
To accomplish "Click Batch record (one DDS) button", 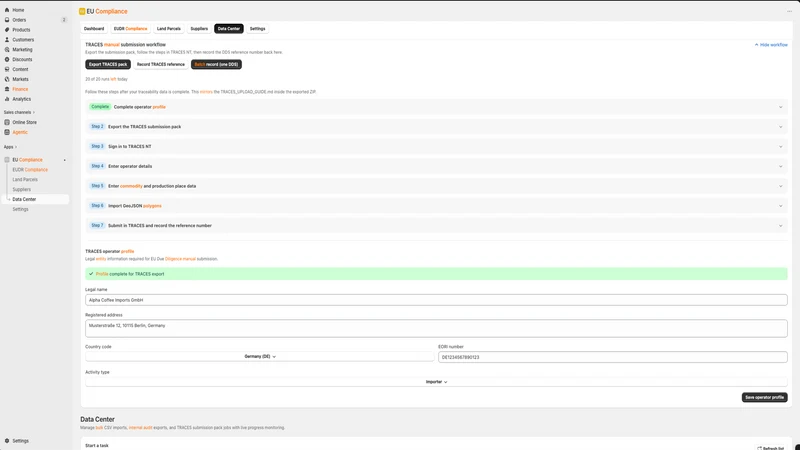I will (216, 64).
